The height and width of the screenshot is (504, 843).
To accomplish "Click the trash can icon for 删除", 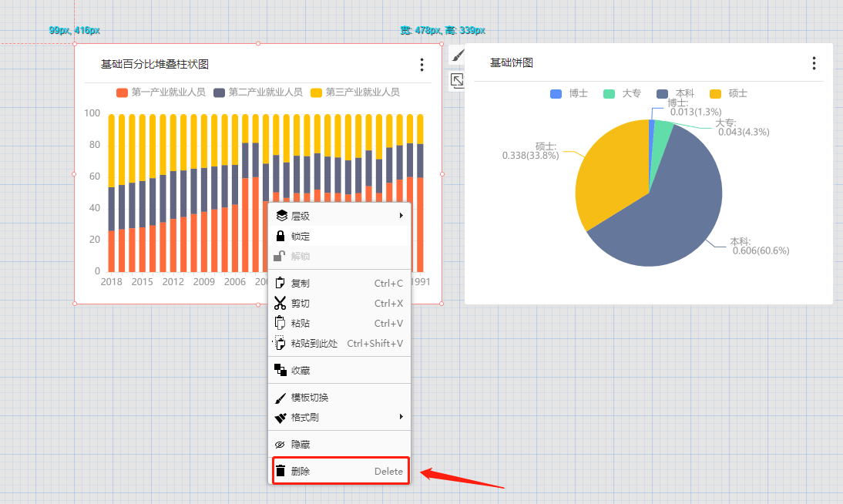I will (280, 471).
